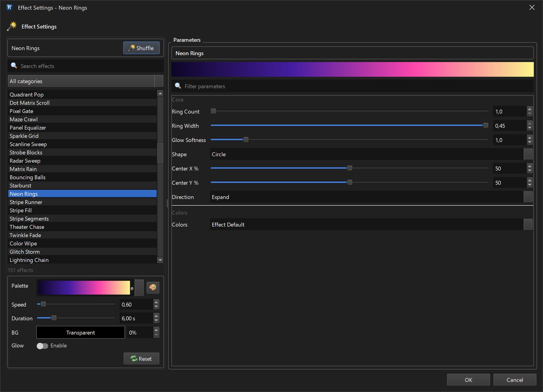Increase Center Y % with up arrow
The height and width of the screenshot is (392, 543).
(x=530, y=180)
